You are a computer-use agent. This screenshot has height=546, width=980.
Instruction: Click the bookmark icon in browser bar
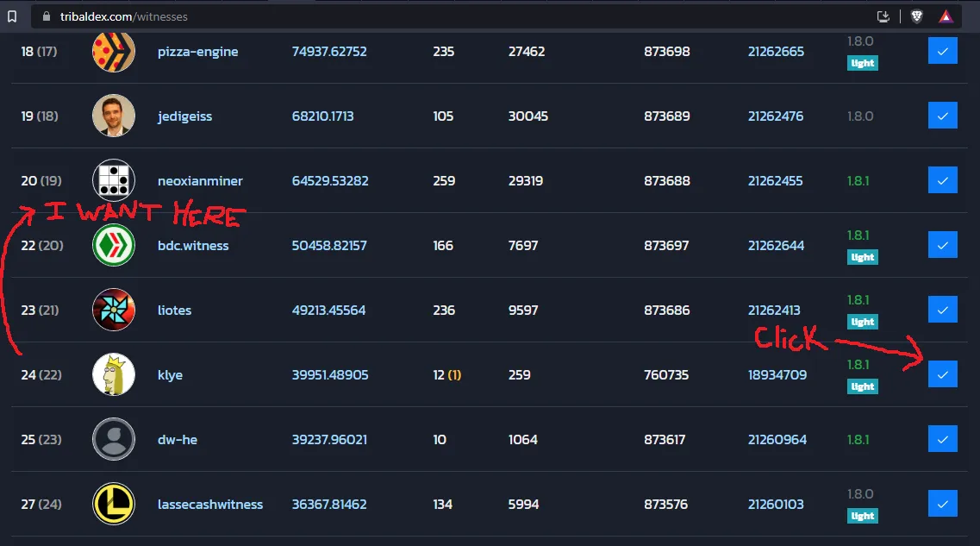pos(12,16)
